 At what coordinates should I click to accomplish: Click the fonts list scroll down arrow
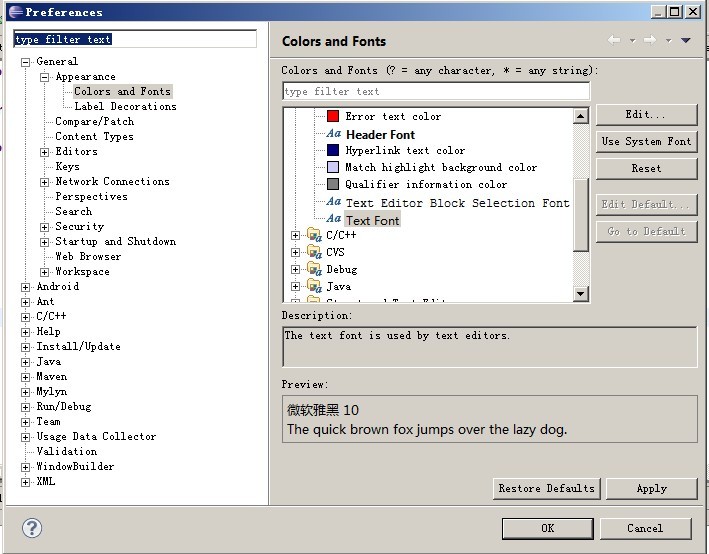click(581, 294)
